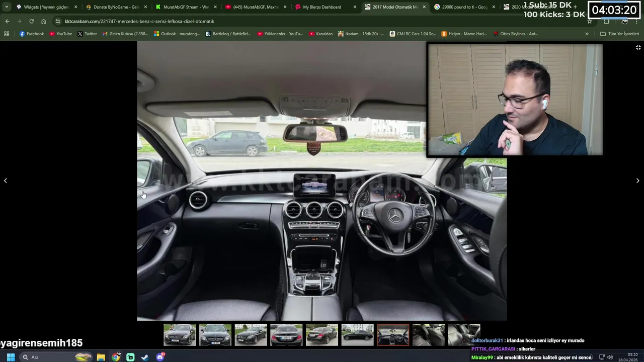Select sixth car thumbnail, side view

coord(358,335)
